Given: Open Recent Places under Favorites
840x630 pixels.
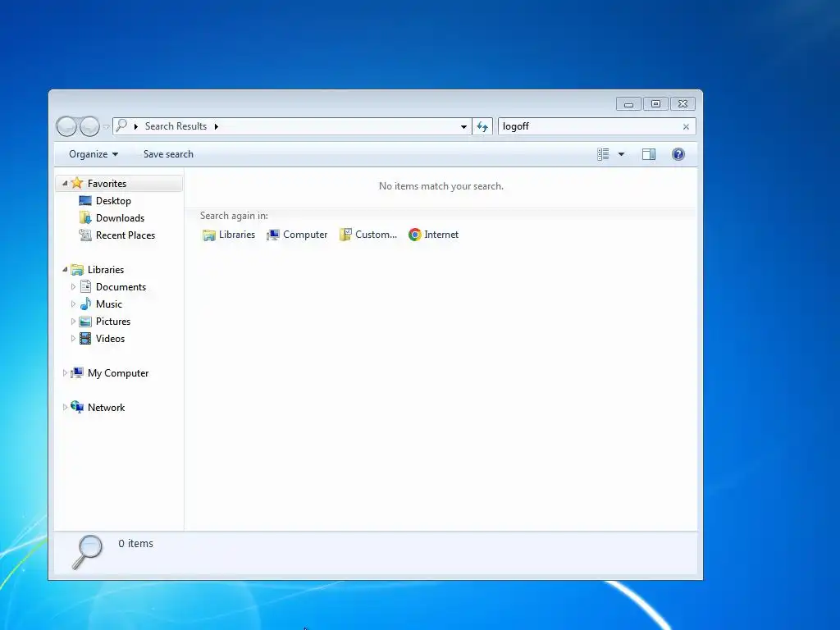Looking at the screenshot, I should 126,235.
